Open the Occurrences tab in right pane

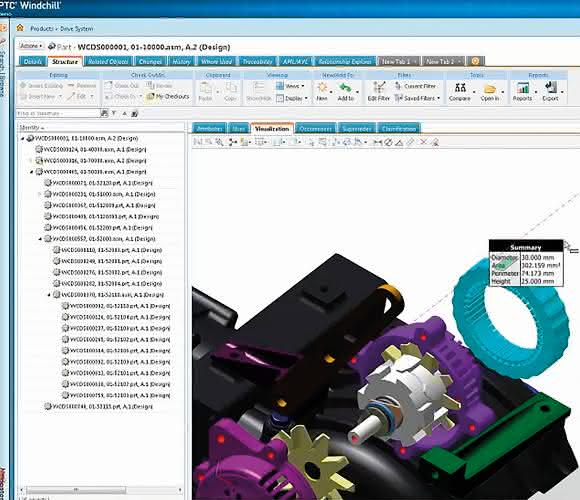click(x=316, y=128)
